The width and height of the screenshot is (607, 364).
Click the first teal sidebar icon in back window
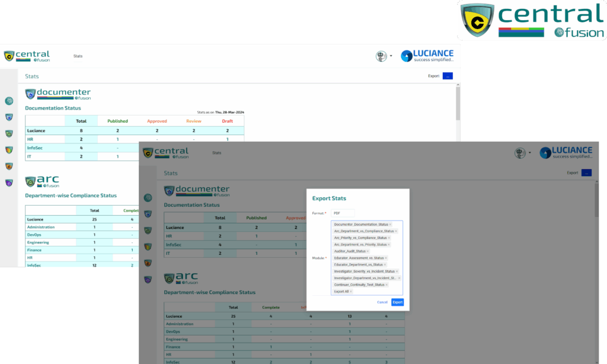point(9,101)
